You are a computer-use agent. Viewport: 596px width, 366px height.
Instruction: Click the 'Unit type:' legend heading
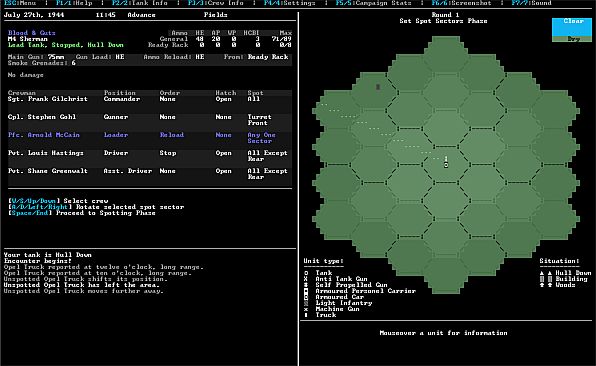pyautogui.click(x=323, y=261)
